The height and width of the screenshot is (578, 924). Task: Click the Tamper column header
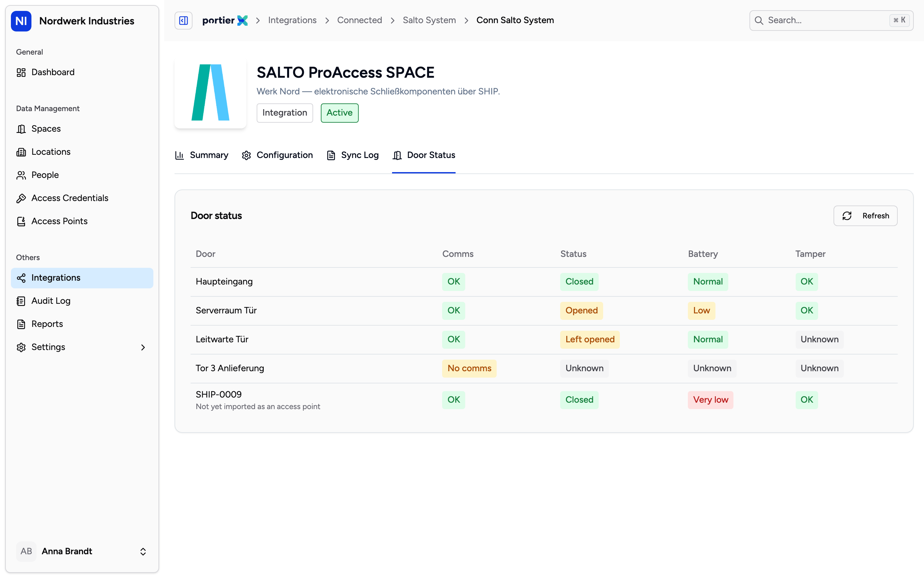(x=810, y=254)
